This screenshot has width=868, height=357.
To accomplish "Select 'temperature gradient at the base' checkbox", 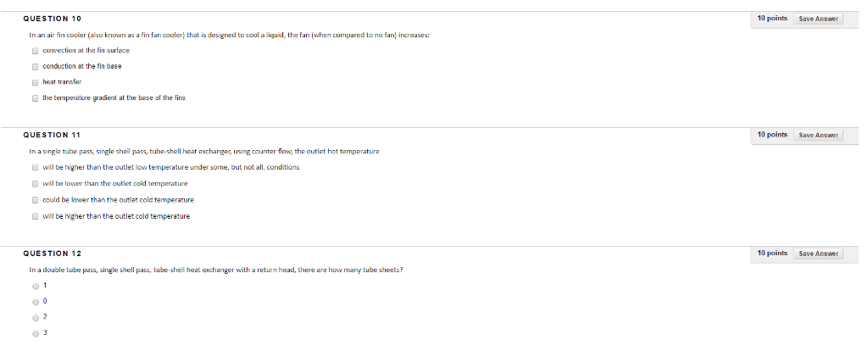I will (35, 98).
